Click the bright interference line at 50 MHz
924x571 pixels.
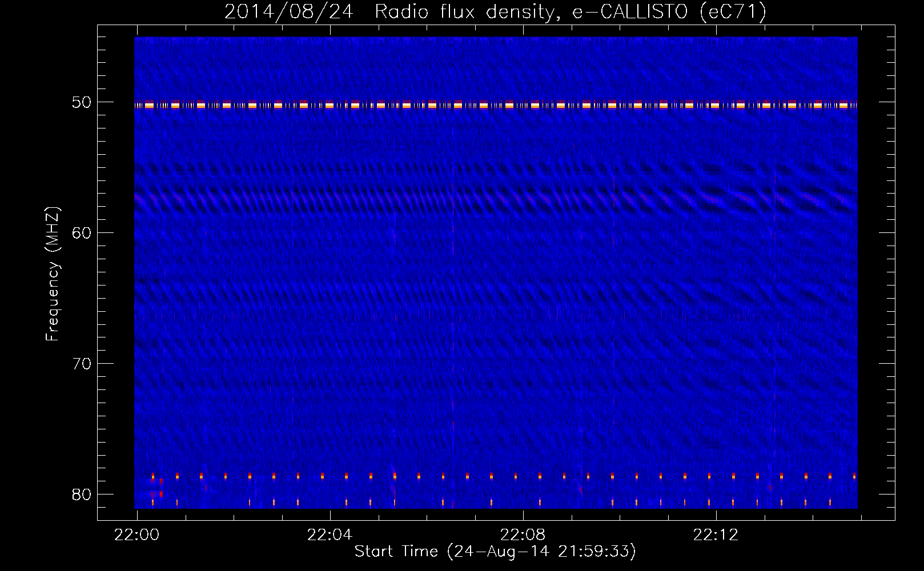[496, 104]
